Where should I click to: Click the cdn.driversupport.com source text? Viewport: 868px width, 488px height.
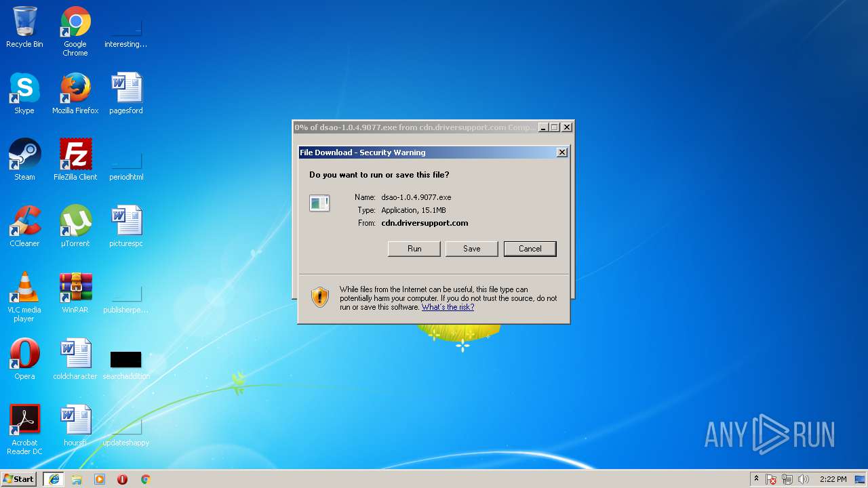(425, 223)
